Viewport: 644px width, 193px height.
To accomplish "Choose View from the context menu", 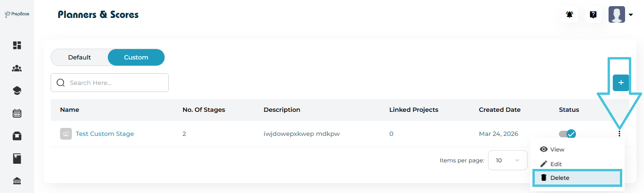I will coord(557,150).
